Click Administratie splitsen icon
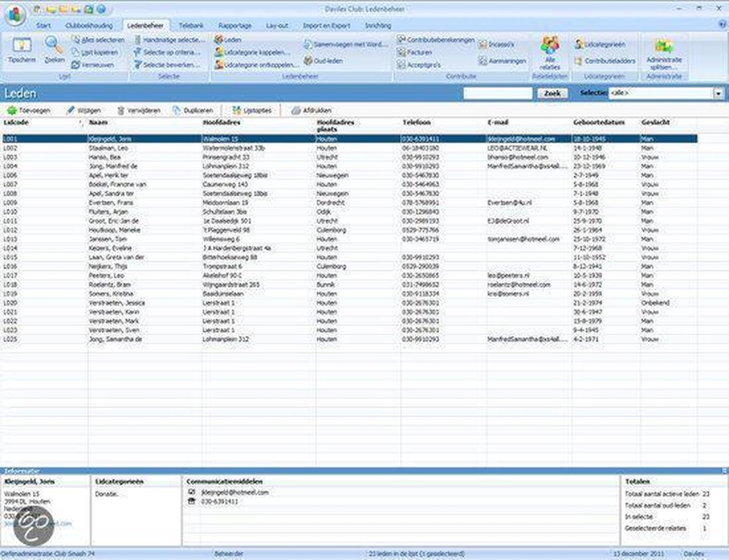729x560 pixels. click(x=664, y=52)
